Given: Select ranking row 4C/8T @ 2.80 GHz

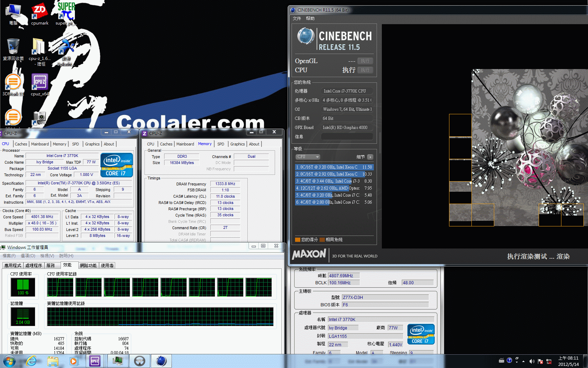Looking at the screenshot, I should pyautogui.click(x=334, y=202).
